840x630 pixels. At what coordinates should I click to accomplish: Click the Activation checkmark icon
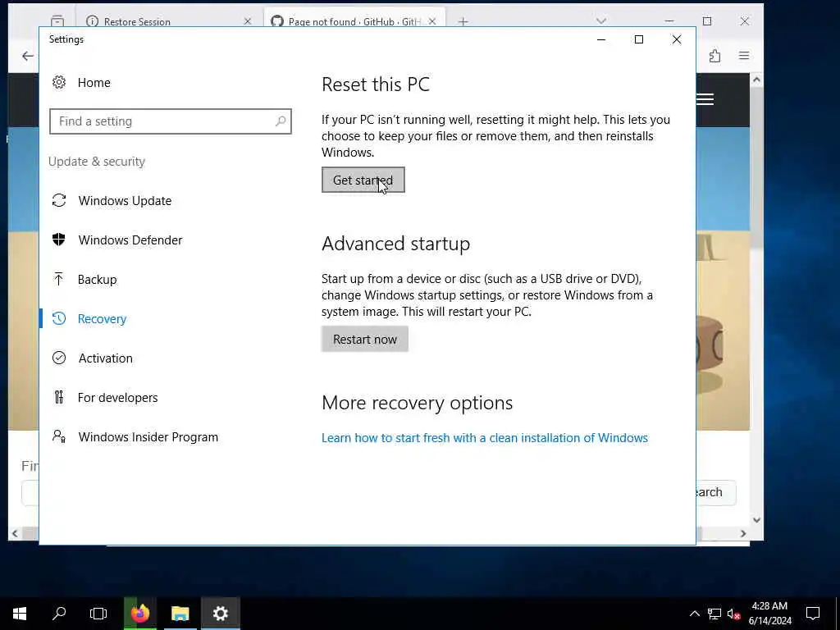click(59, 358)
